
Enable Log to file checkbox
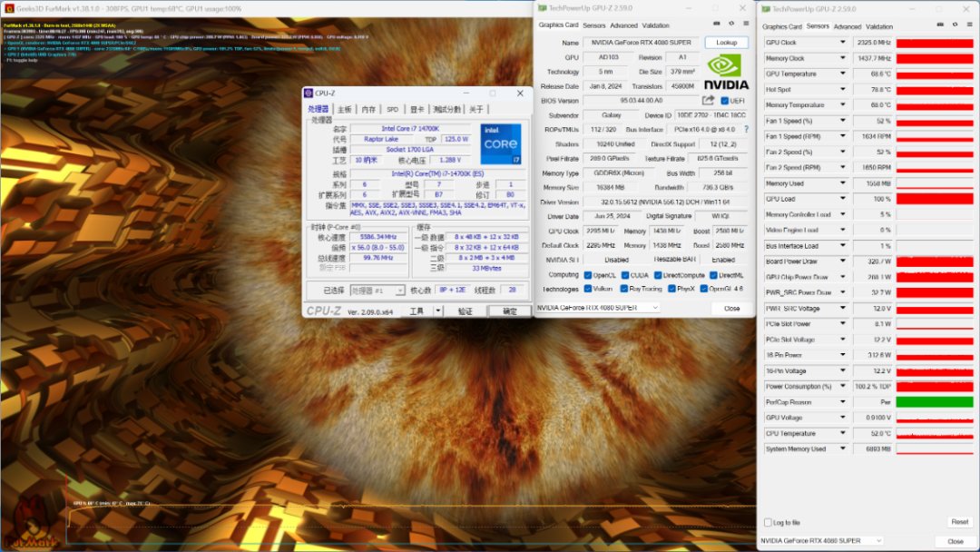(x=769, y=522)
